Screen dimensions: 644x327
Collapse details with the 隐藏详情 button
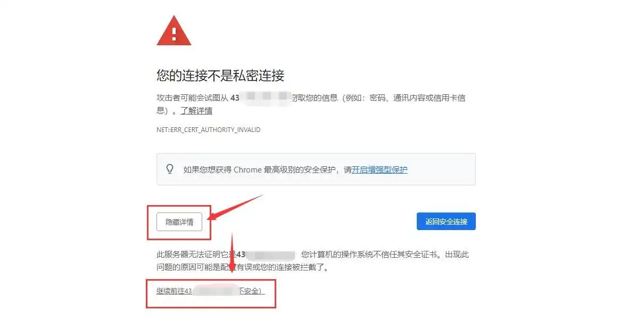[179, 222]
